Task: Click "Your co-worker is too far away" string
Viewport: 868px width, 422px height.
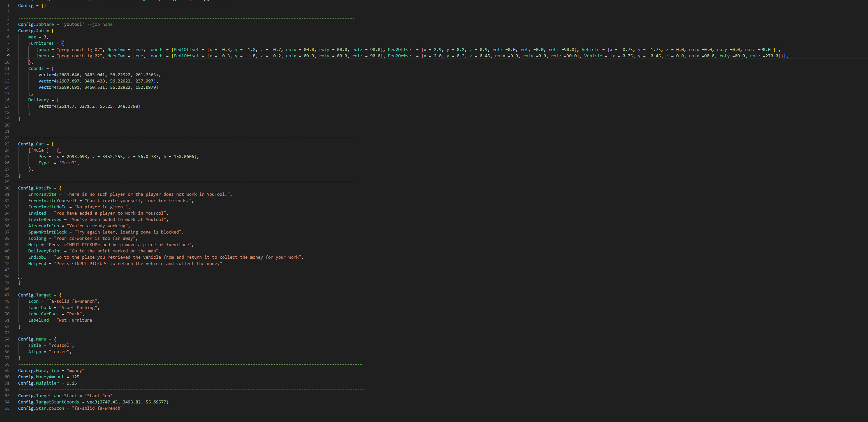Action: point(94,238)
